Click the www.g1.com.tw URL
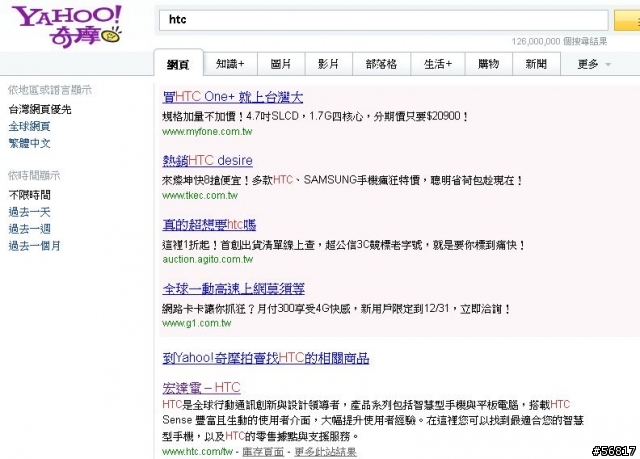Screen dimensions: 640x459 click(x=196, y=323)
